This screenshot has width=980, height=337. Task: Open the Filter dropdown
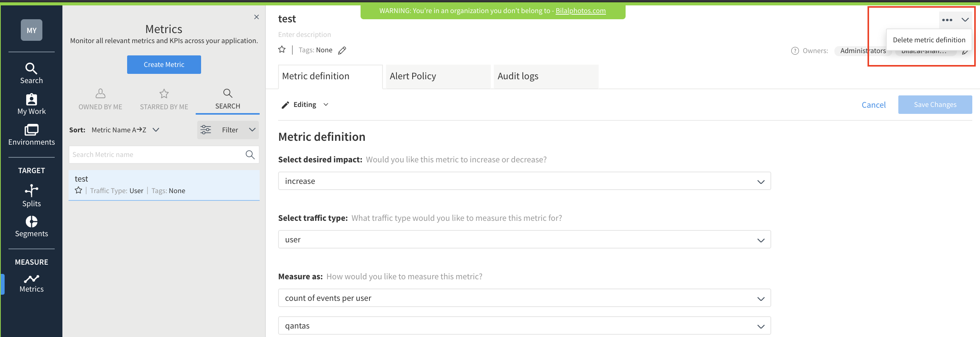tap(228, 130)
